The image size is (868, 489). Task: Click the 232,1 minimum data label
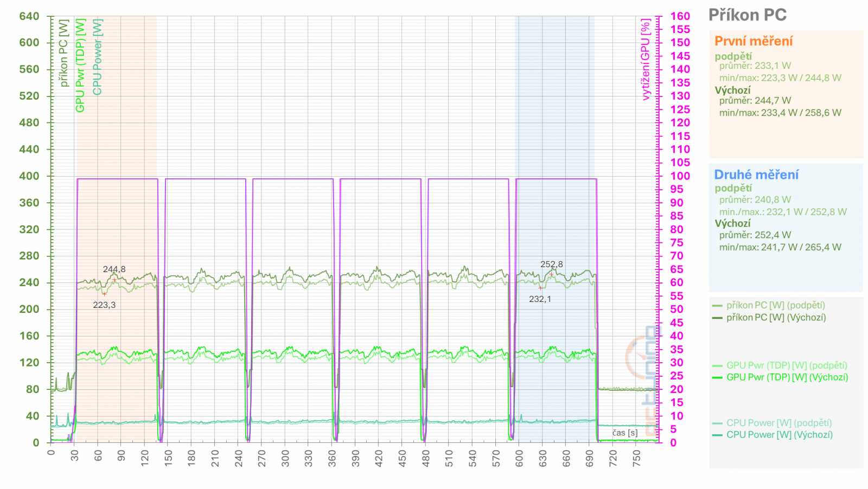(x=540, y=299)
